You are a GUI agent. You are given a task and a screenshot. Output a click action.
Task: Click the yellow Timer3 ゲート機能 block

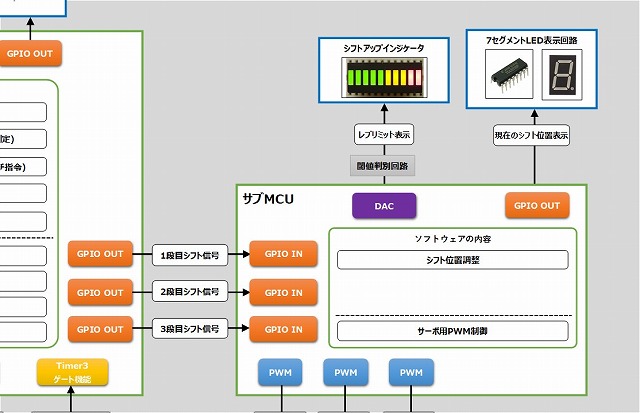[x=72, y=373]
